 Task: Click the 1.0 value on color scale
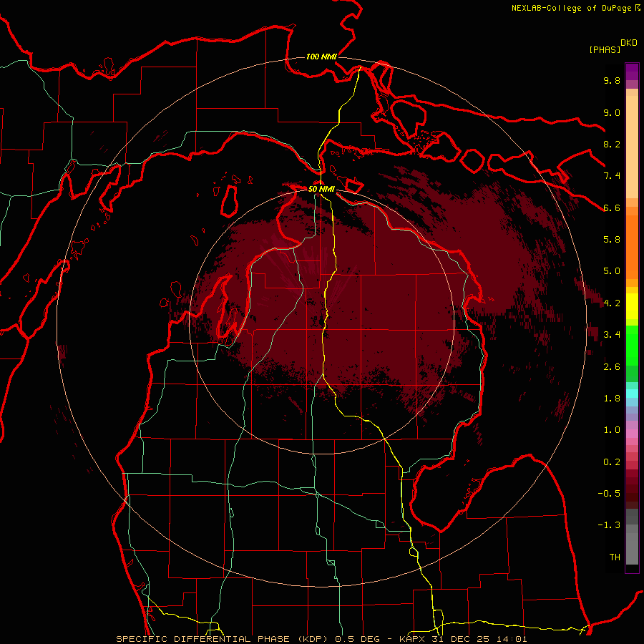click(x=612, y=430)
